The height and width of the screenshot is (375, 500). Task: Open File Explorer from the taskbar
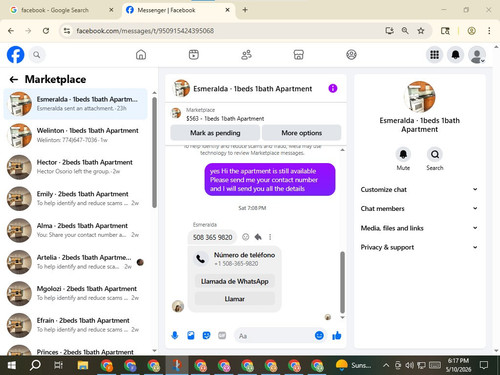83,366
